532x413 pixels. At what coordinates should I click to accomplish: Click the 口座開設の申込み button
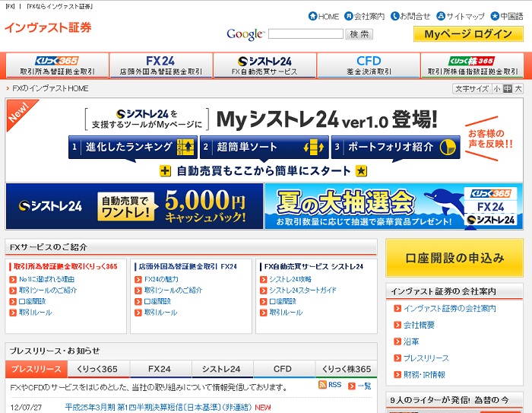click(x=454, y=258)
